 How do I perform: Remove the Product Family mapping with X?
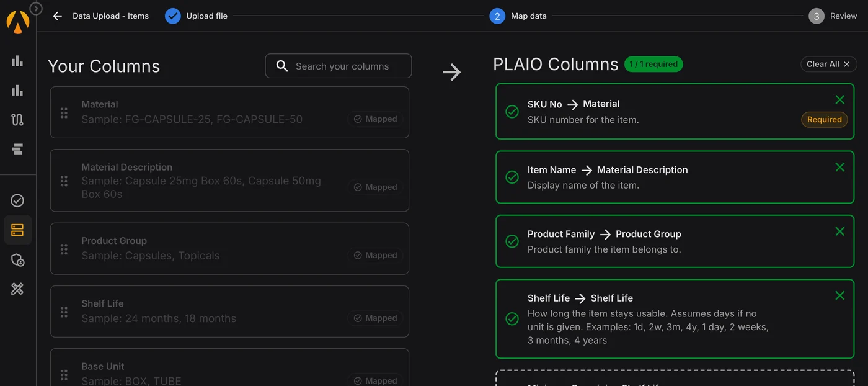839,231
